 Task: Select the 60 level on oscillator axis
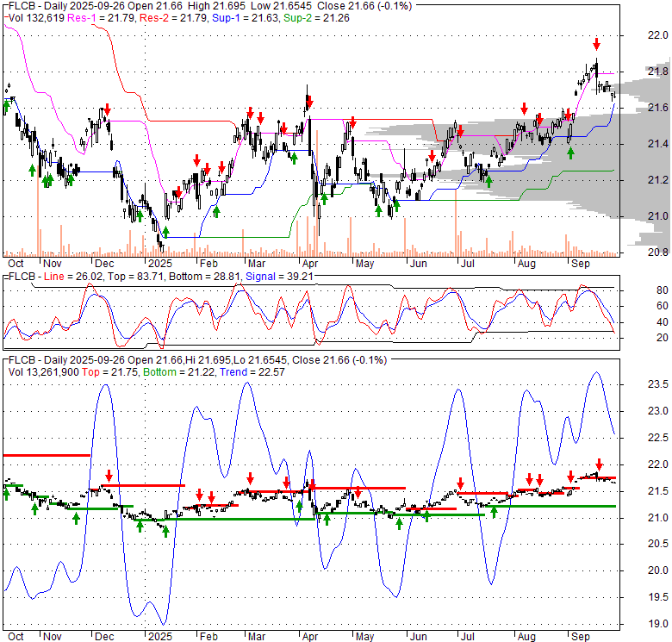[663, 306]
